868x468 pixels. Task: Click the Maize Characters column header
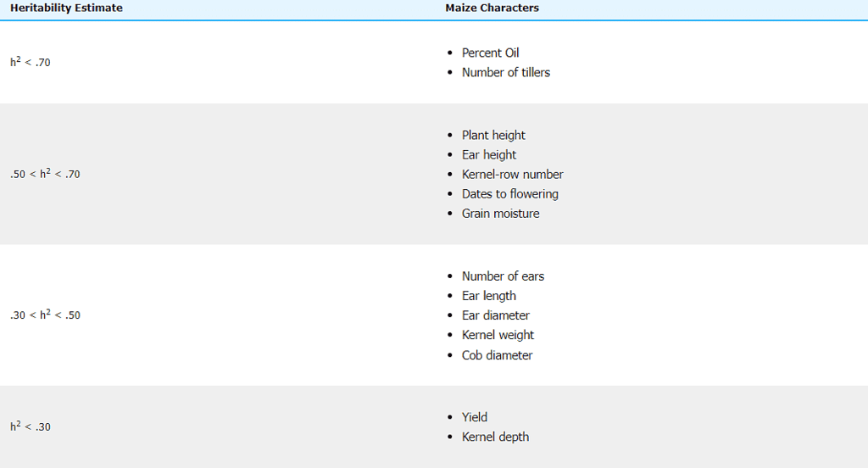click(492, 8)
